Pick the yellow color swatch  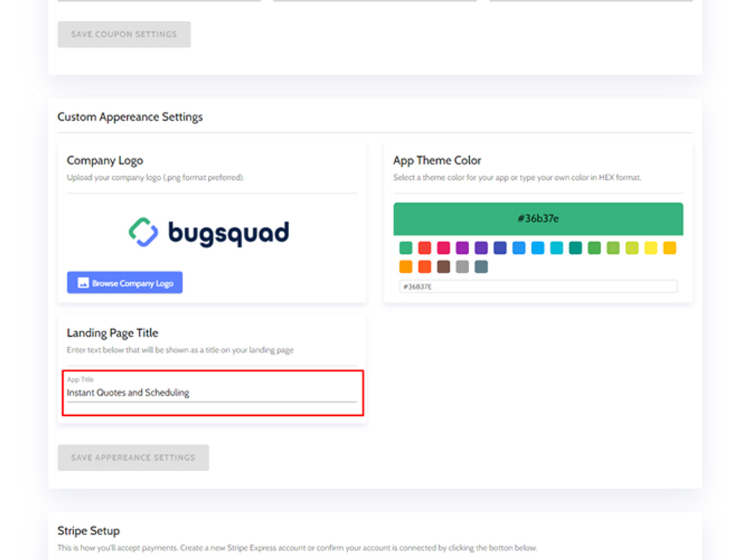(x=651, y=248)
